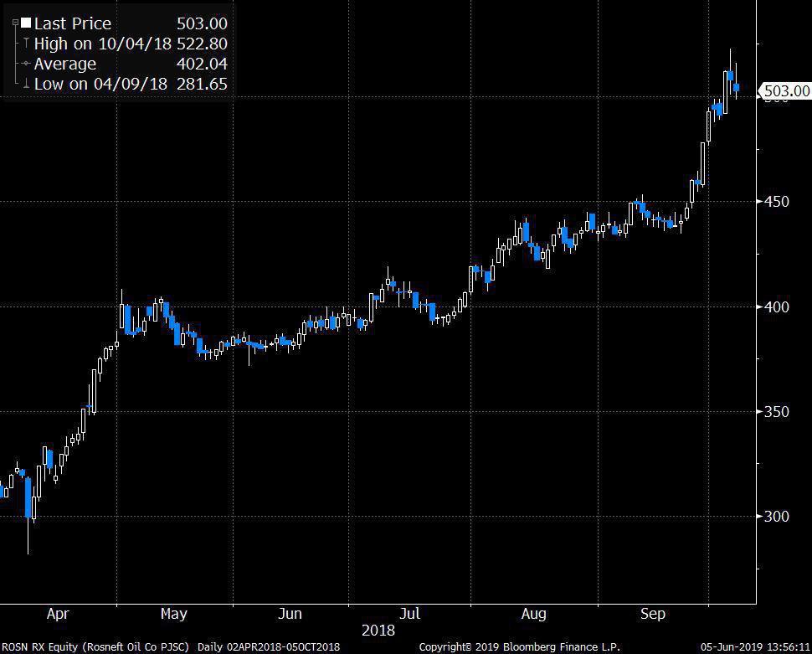
Task: Select the 'Last Price' legend label
Action: (73, 23)
